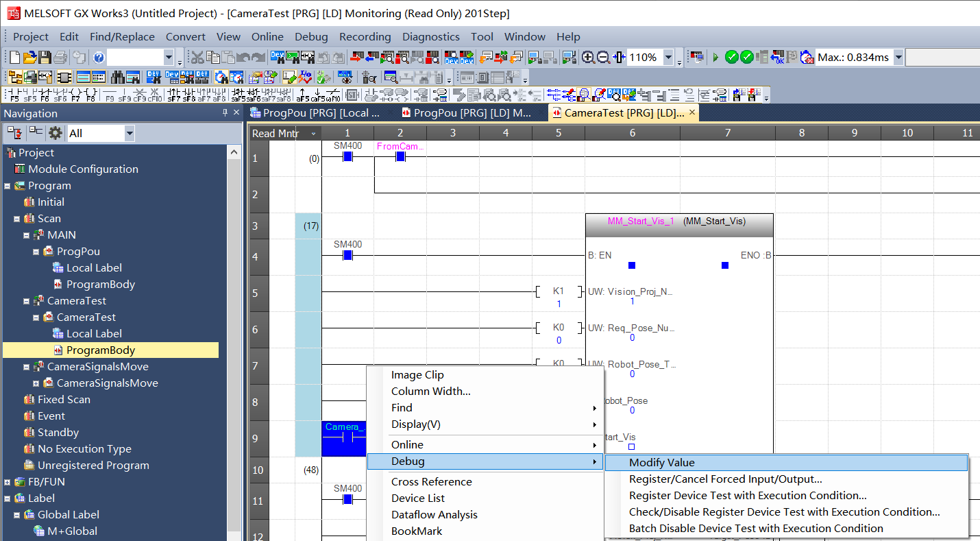
Task: Pin the Navigation panel with pushpin icon
Action: (x=225, y=113)
